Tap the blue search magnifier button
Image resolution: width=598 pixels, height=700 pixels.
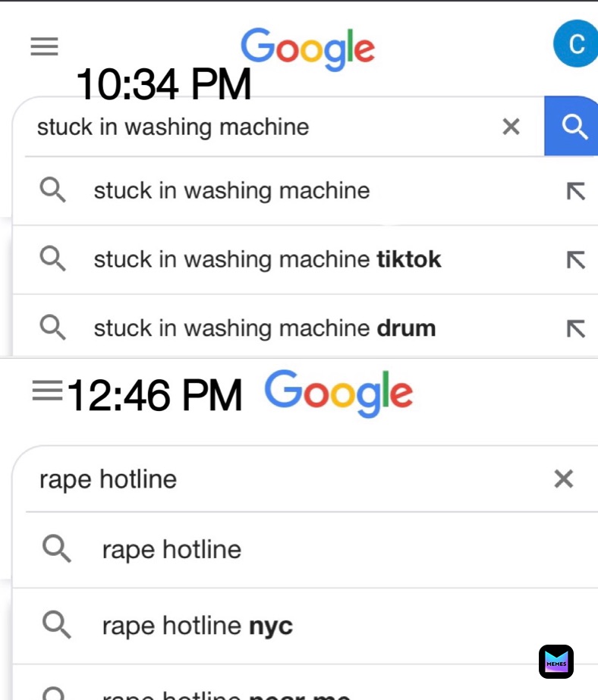pos(571,126)
